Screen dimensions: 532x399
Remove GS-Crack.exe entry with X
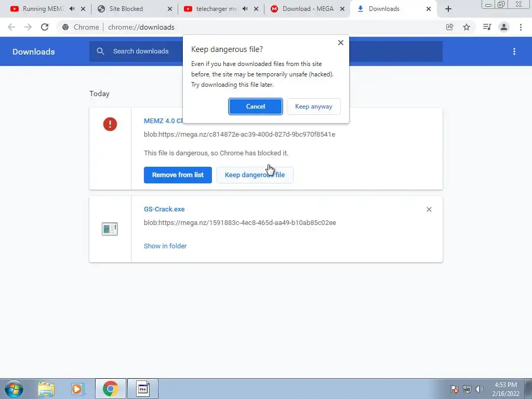[x=429, y=209]
